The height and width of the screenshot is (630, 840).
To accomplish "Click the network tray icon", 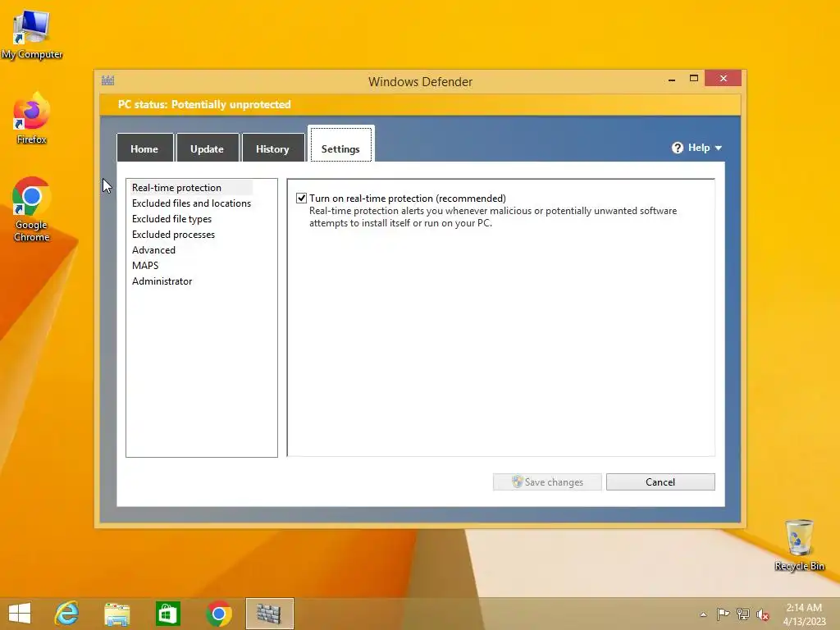I will (x=743, y=614).
